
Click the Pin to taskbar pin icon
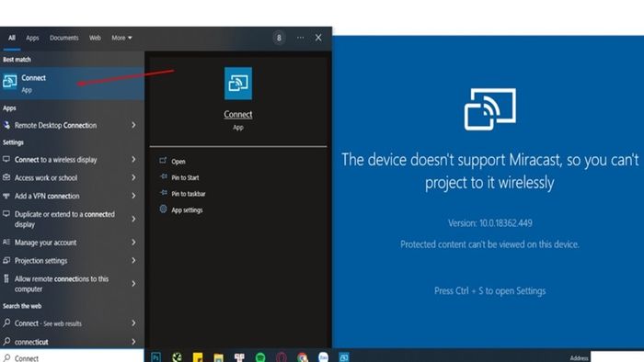pyautogui.click(x=163, y=193)
